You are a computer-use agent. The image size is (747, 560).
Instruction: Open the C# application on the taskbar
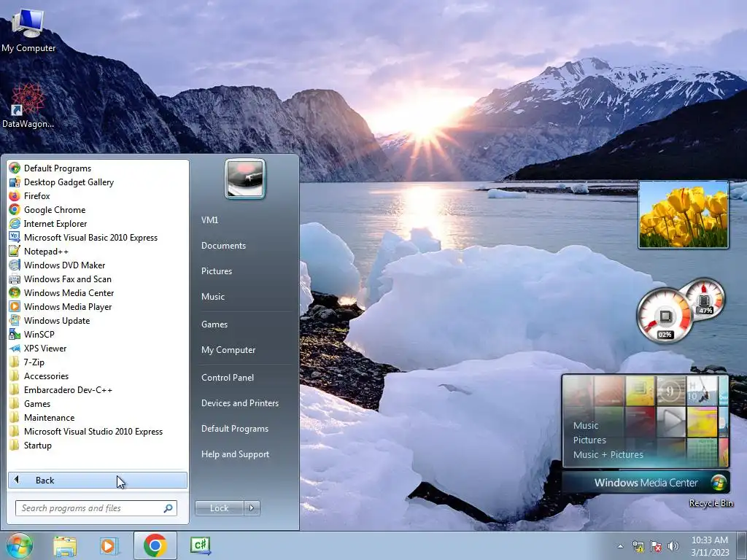[x=201, y=545]
